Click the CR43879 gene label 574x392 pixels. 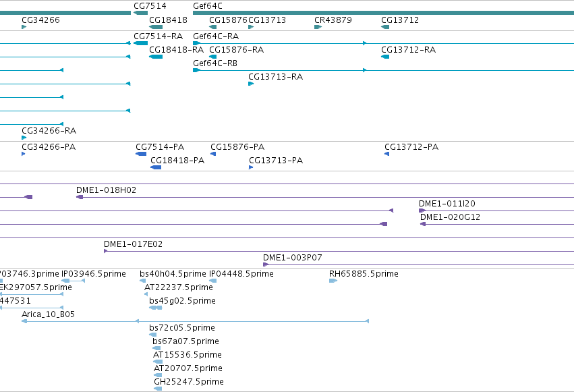(333, 20)
